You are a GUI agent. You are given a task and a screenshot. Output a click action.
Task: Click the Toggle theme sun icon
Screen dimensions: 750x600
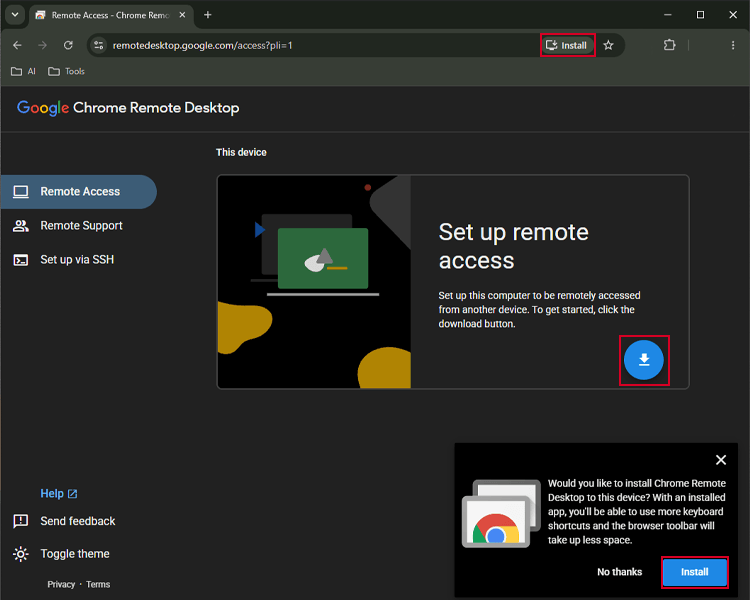pos(21,554)
